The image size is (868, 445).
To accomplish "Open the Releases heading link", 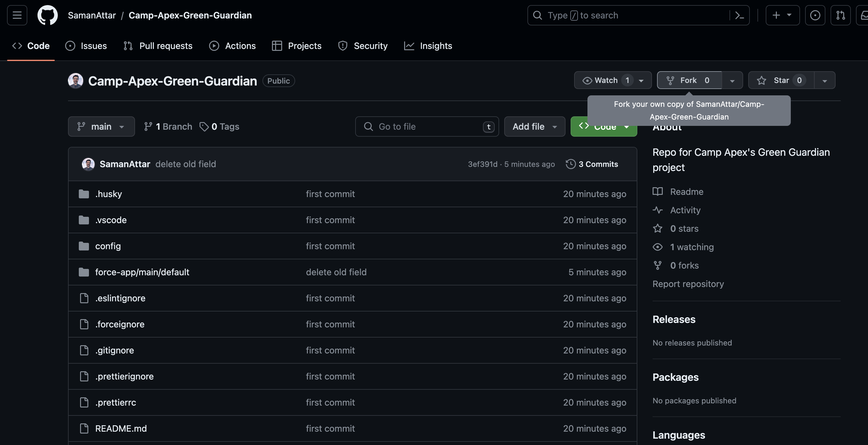I will (x=674, y=319).
